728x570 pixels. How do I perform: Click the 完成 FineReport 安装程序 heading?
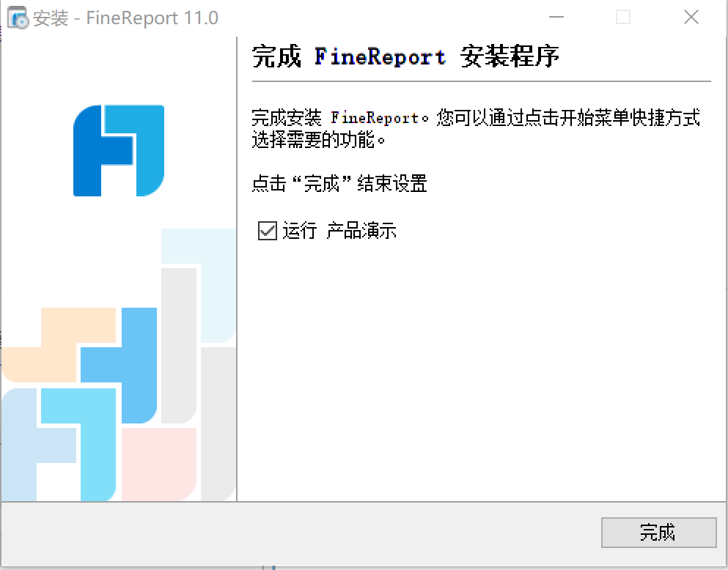point(405,56)
